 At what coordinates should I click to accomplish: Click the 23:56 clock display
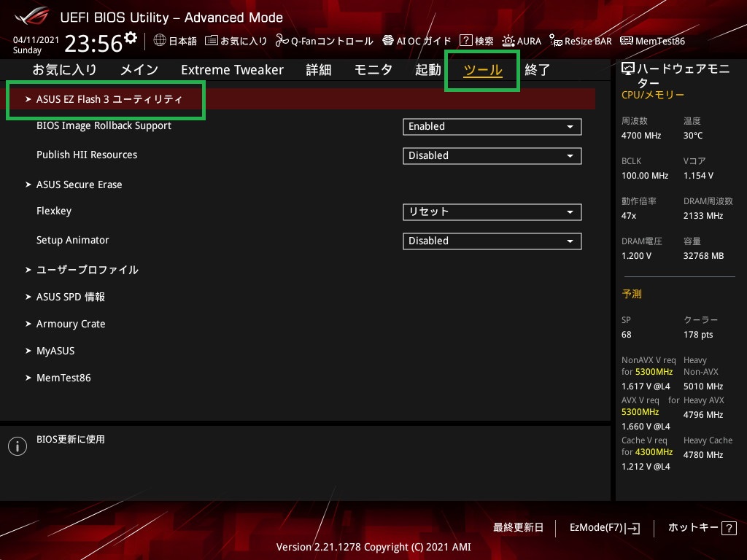(x=93, y=44)
